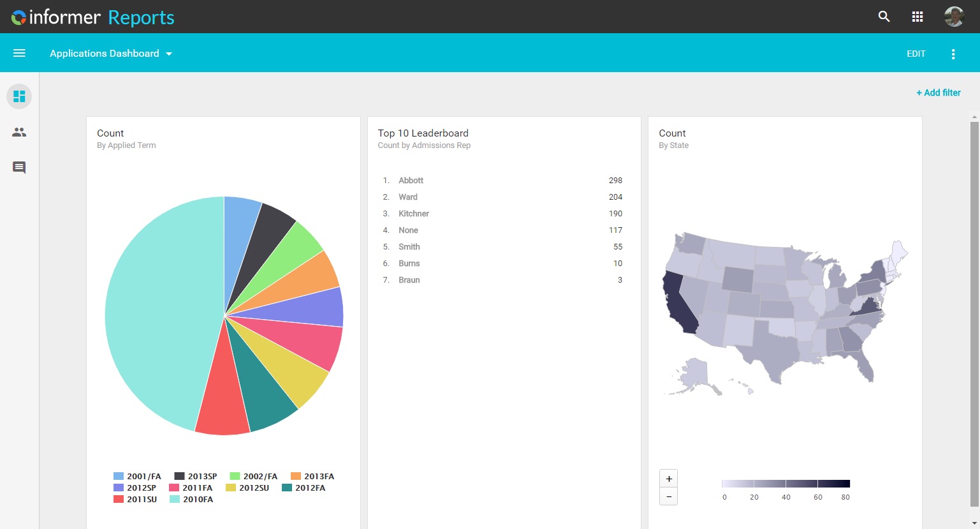Image resolution: width=980 pixels, height=529 pixels.
Task: Click the Count by Admissions Rep subtitle
Action: [424, 145]
